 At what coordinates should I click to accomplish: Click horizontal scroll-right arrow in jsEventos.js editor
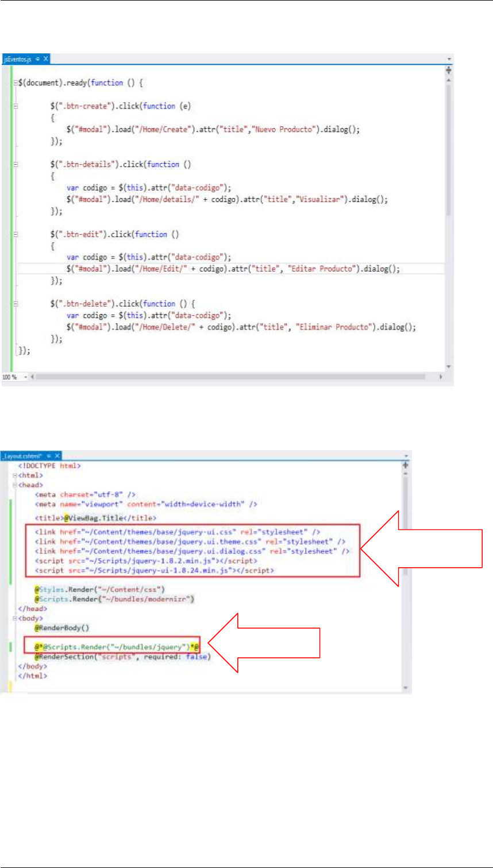[x=441, y=377]
